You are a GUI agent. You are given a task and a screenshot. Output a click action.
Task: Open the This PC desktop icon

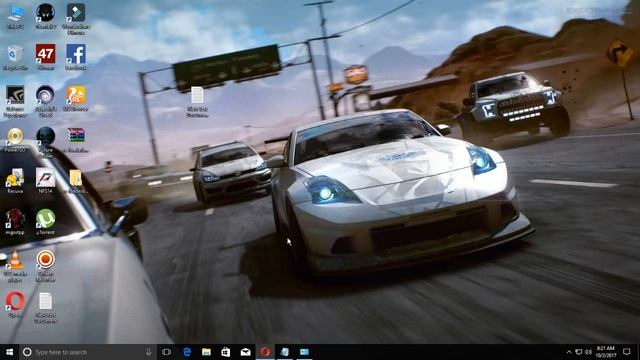[x=15, y=16]
